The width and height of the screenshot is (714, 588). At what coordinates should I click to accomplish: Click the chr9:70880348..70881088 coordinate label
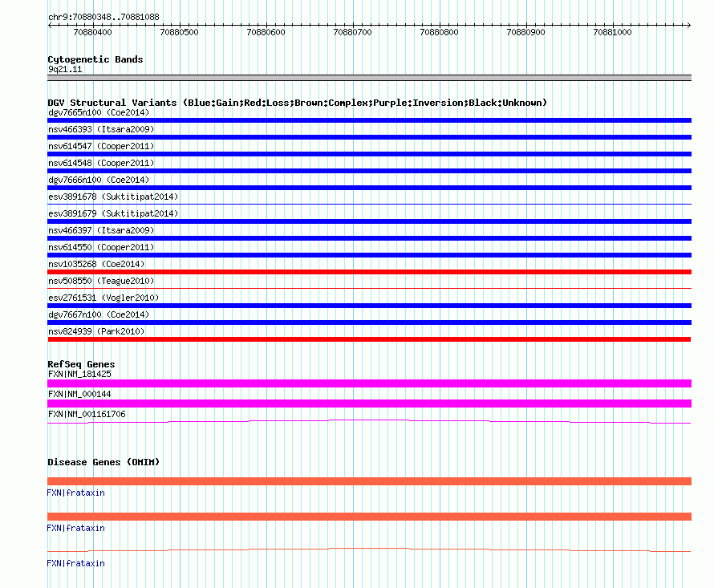coord(103,18)
